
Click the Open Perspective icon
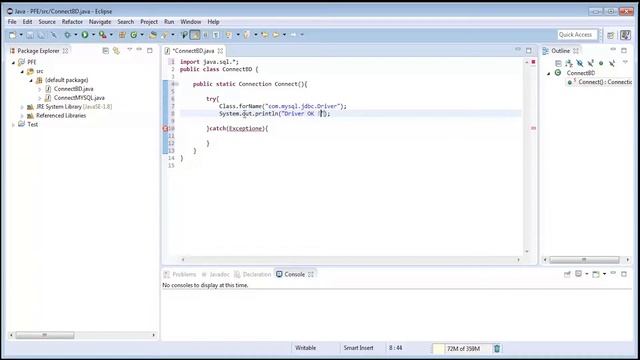point(611,36)
